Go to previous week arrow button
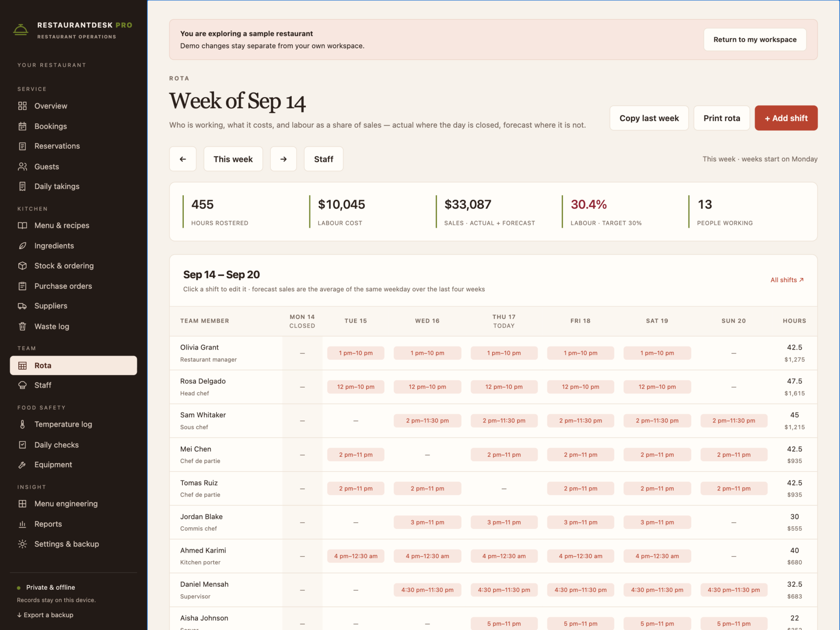This screenshot has height=630, width=840. [x=183, y=159]
